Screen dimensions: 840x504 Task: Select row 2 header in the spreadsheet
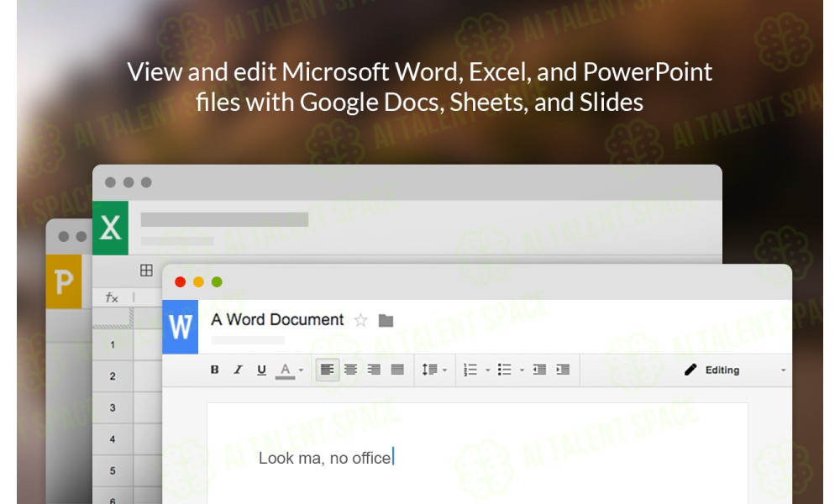click(113, 376)
